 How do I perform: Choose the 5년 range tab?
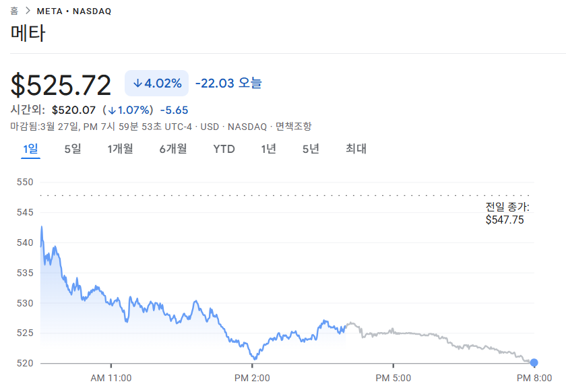click(x=311, y=149)
